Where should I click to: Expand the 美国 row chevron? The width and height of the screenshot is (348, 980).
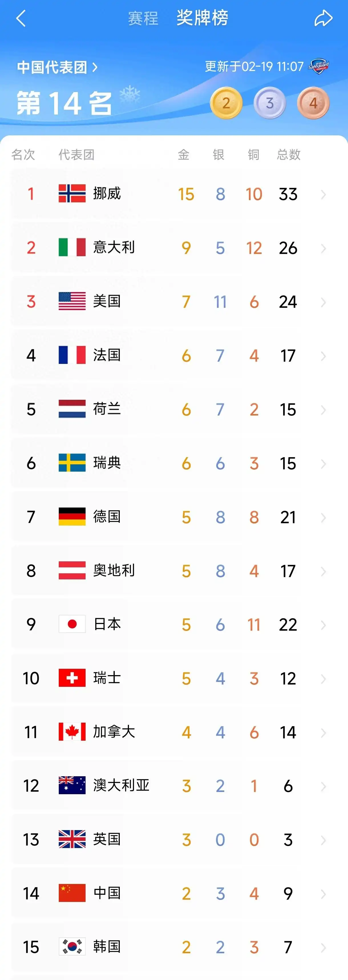(323, 302)
